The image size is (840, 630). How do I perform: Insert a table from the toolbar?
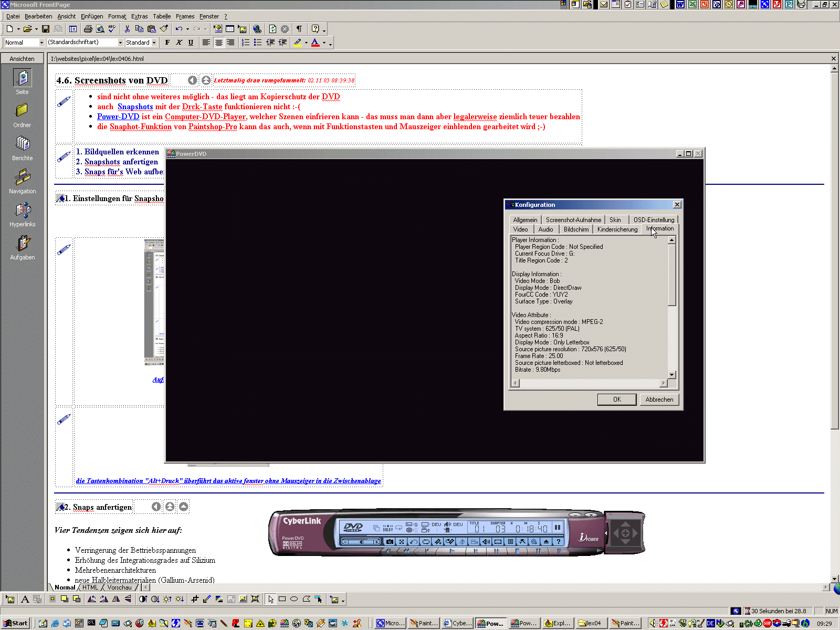(230, 29)
